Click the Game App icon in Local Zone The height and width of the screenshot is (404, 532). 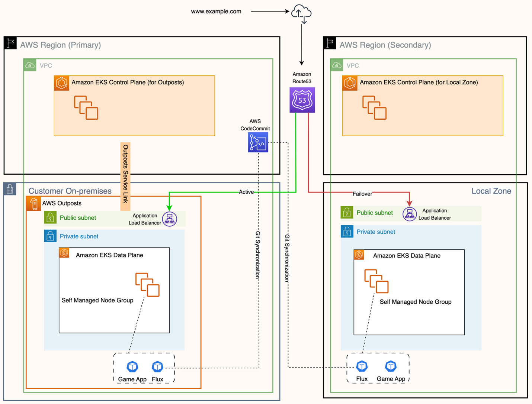pyautogui.click(x=391, y=366)
